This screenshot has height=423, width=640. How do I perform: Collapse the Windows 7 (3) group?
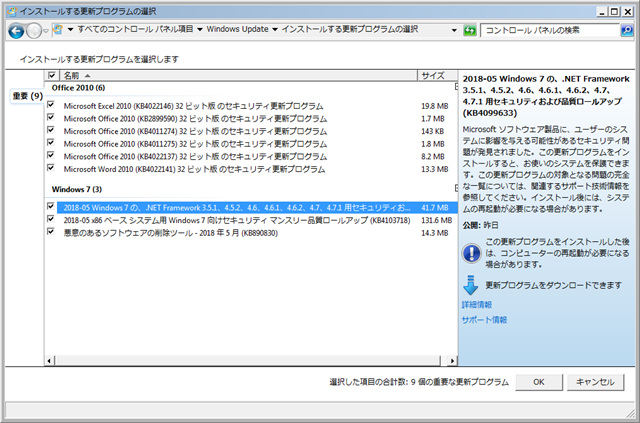click(x=456, y=188)
